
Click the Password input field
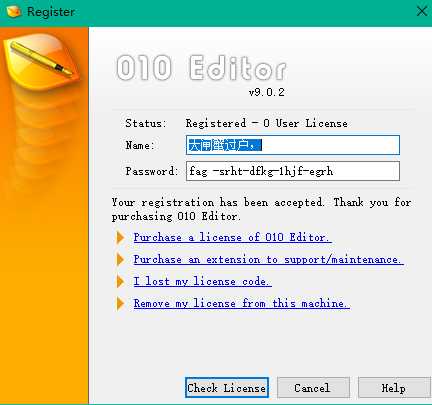(x=293, y=171)
